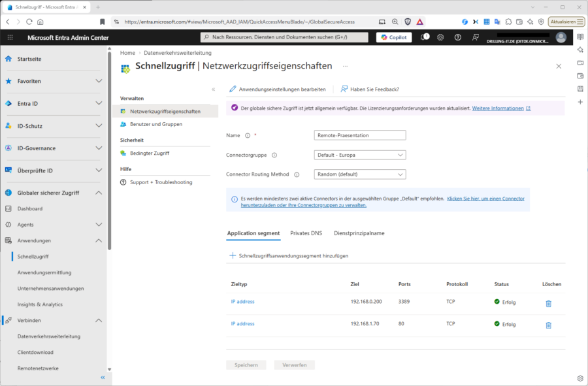Select the Application segment tab
The width and height of the screenshot is (588, 386).
pyautogui.click(x=253, y=233)
